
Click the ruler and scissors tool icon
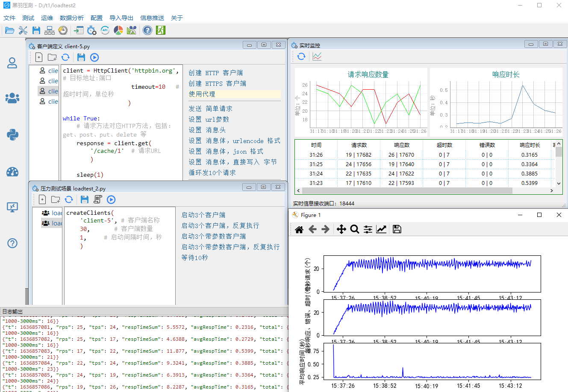tap(132, 30)
